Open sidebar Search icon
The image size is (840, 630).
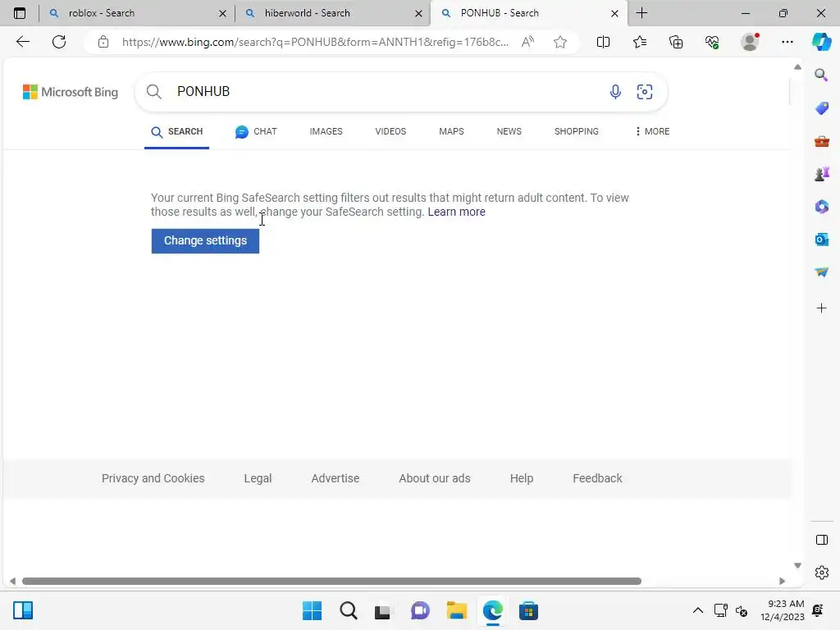point(821,75)
